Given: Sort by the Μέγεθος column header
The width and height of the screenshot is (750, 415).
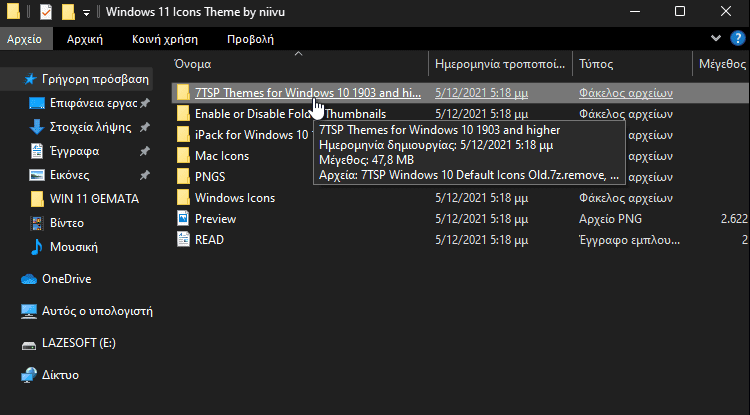Looking at the screenshot, I should [722, 64].
